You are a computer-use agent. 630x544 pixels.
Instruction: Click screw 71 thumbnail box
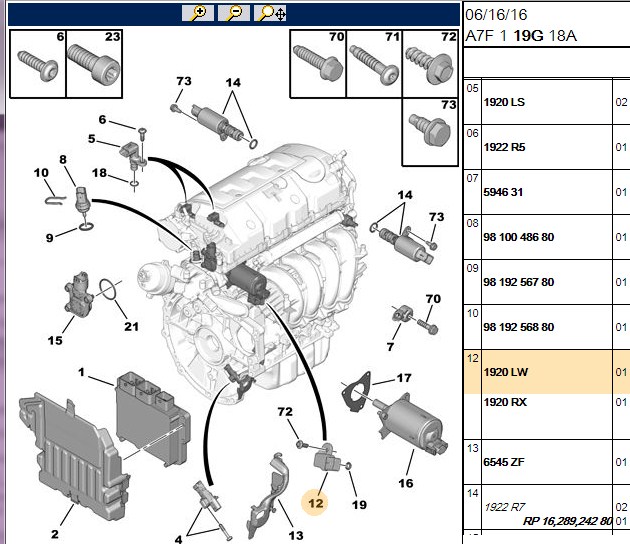(374, 63)
